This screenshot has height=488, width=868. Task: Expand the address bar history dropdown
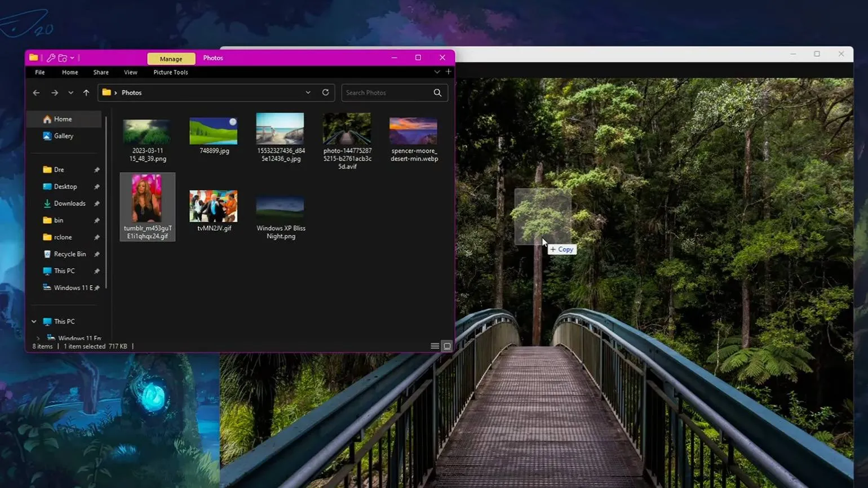coord(308,92)
